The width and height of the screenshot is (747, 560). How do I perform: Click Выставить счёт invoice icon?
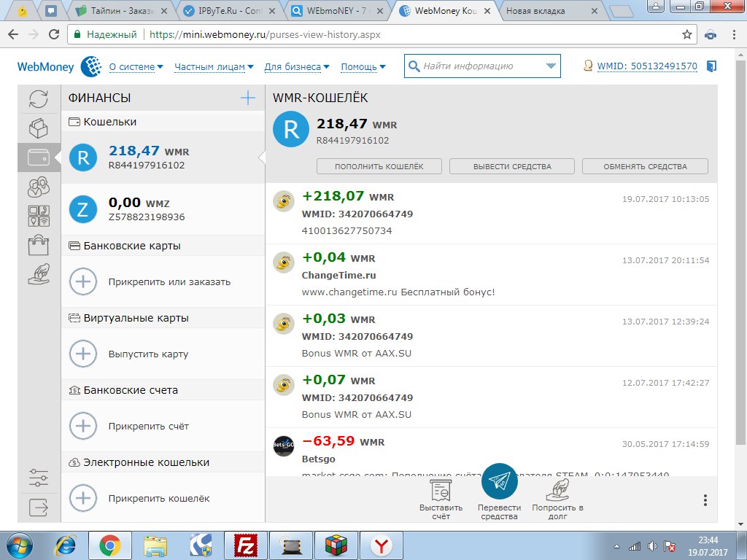[441, 491]
